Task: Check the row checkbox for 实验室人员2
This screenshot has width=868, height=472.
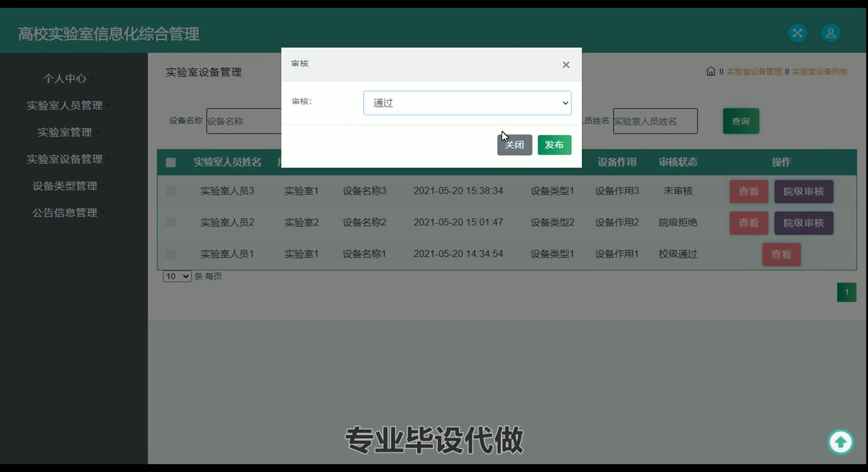Action: (171, 222)
